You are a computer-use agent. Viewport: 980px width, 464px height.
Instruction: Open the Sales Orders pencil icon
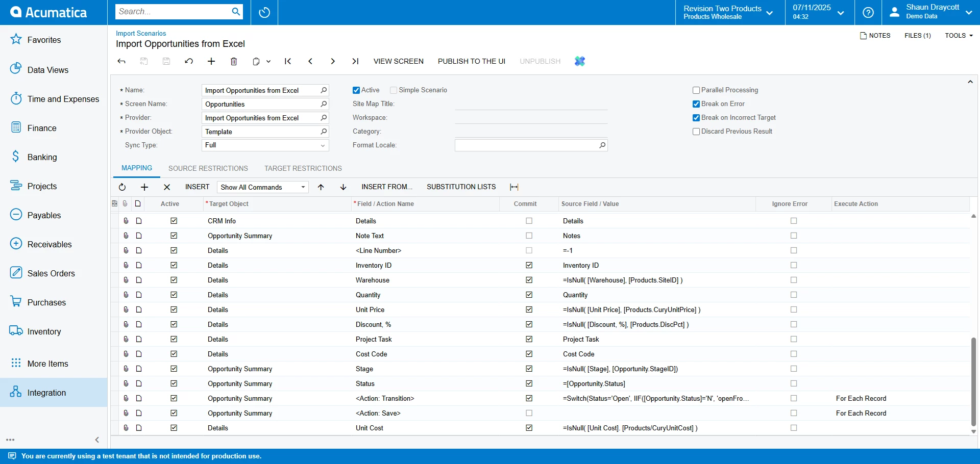tap(16, 272)
